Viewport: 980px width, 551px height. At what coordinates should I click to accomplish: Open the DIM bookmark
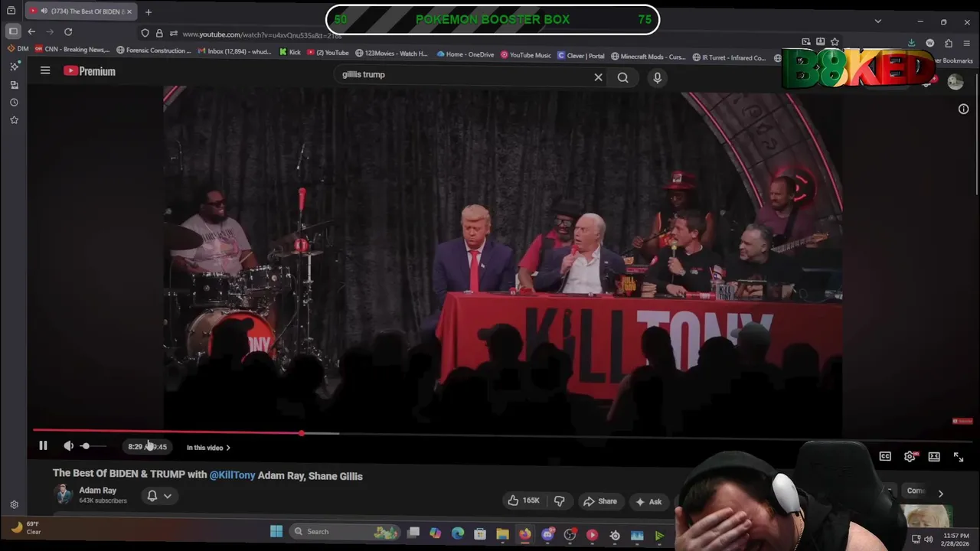coord(18,49)
